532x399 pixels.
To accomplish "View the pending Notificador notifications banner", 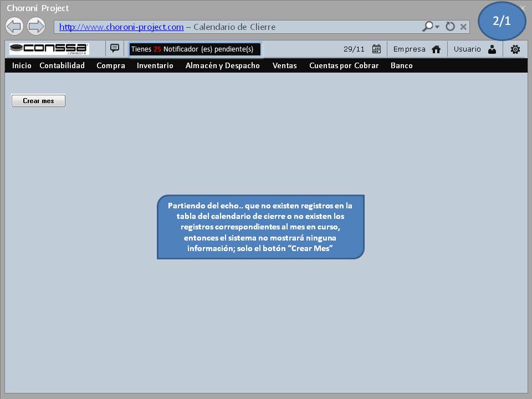I will pyautogui.click(x=195, y=49).
